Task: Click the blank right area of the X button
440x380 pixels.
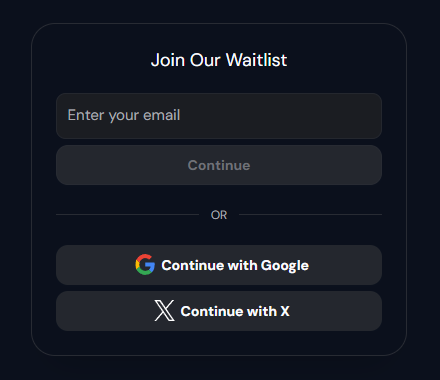Action: pos(335,311)
